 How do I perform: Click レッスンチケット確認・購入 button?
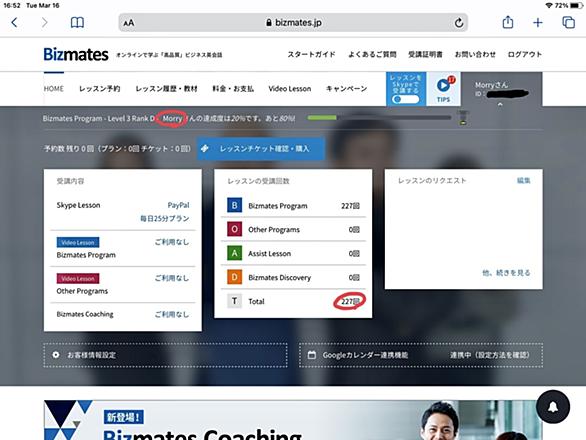pos(261,149)
